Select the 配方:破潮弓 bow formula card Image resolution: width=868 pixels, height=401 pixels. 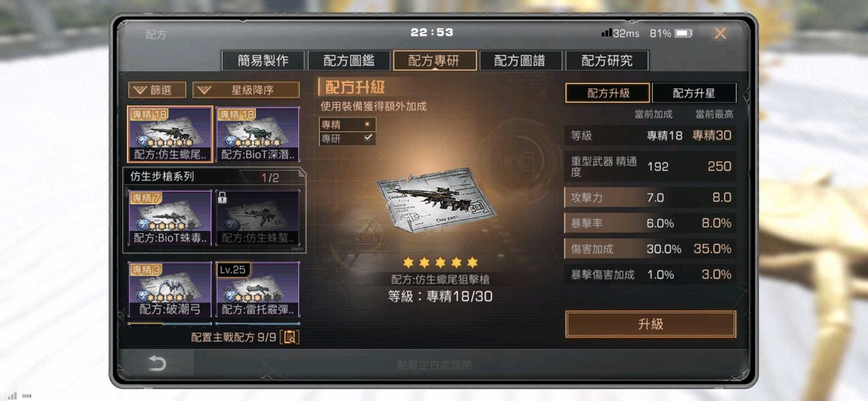[170, 289]
